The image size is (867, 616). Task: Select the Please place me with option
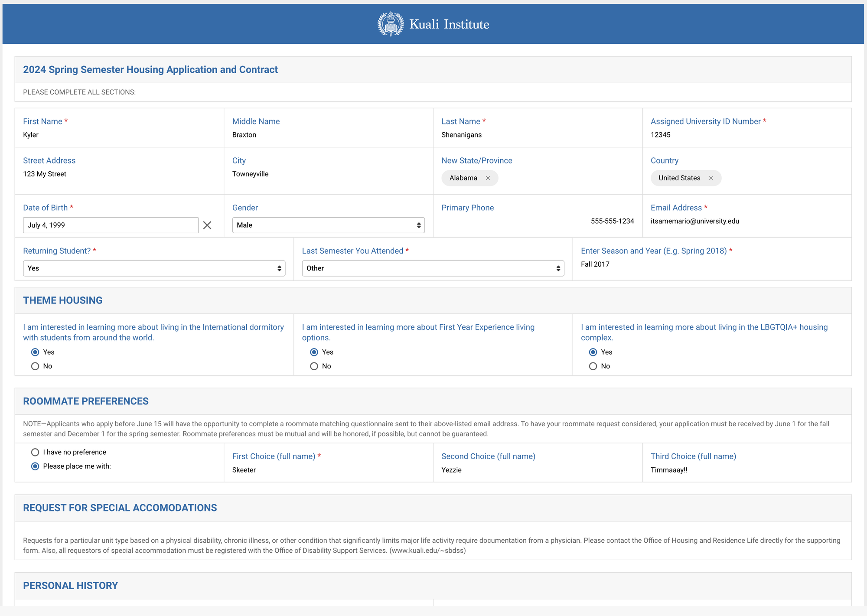(x=35, y=466)
